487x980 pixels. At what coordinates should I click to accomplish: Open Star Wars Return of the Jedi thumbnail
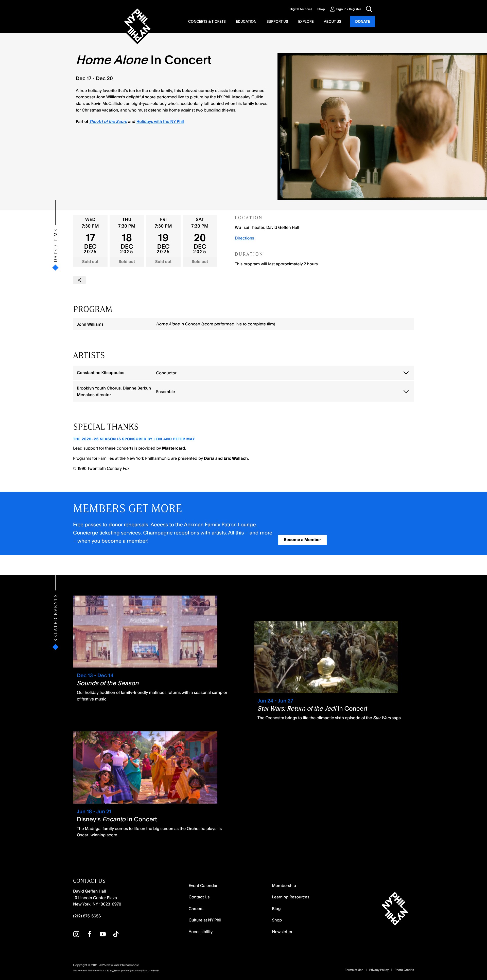tap(326, 657)
